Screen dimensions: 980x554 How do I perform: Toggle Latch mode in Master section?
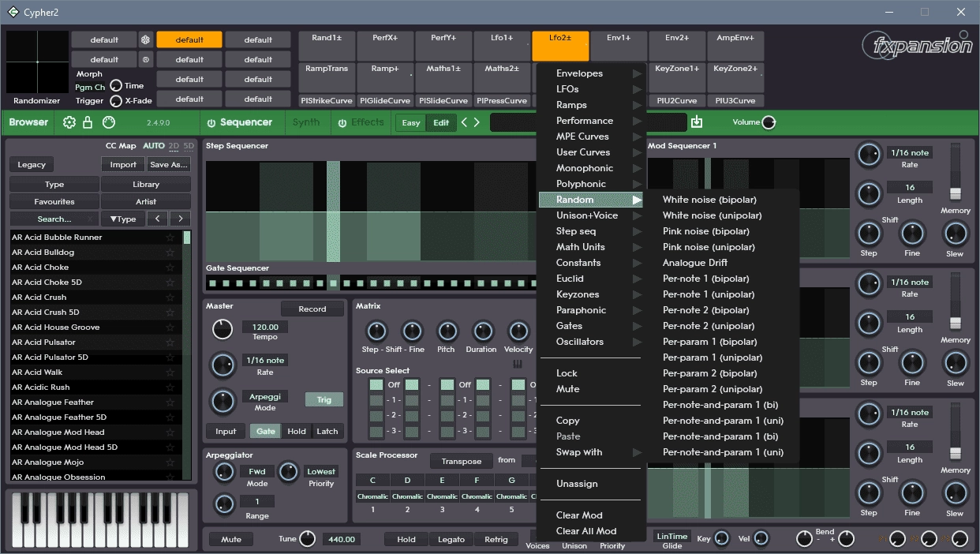click(327, 432)
